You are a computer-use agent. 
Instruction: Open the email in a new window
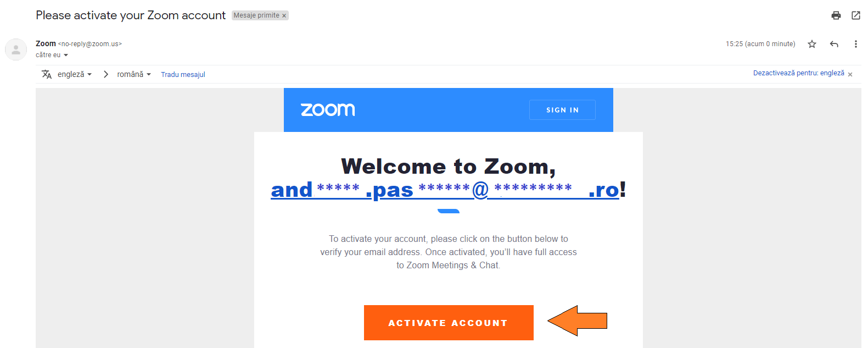[856, 15]
